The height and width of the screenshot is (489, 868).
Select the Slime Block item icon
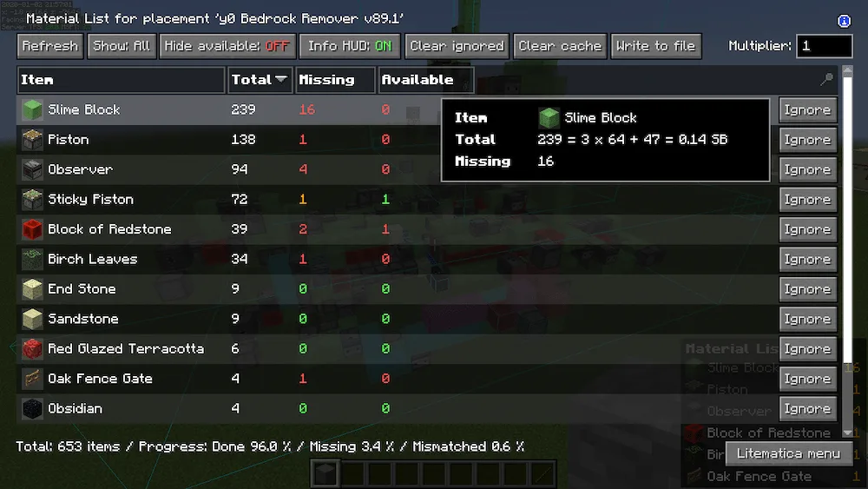tap(32, 109)
